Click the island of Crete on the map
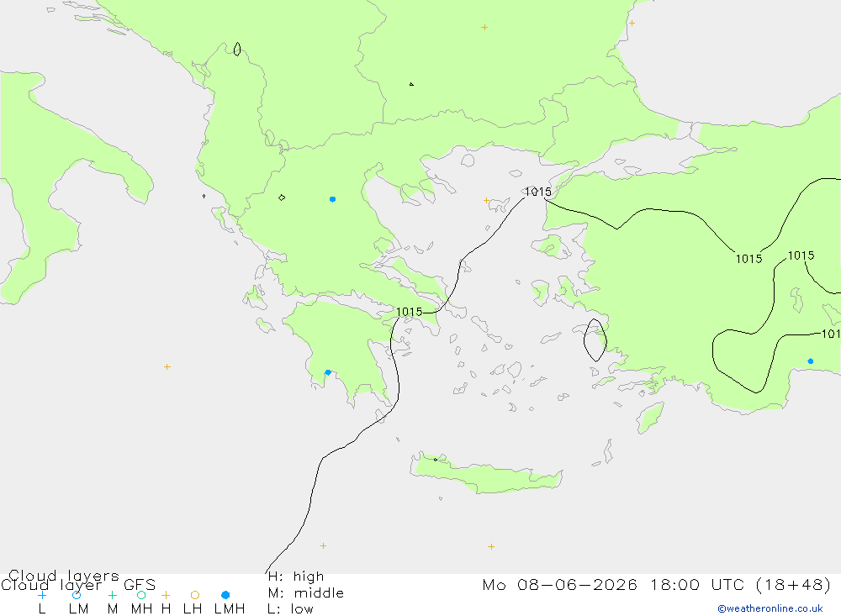 coord(486,473)
